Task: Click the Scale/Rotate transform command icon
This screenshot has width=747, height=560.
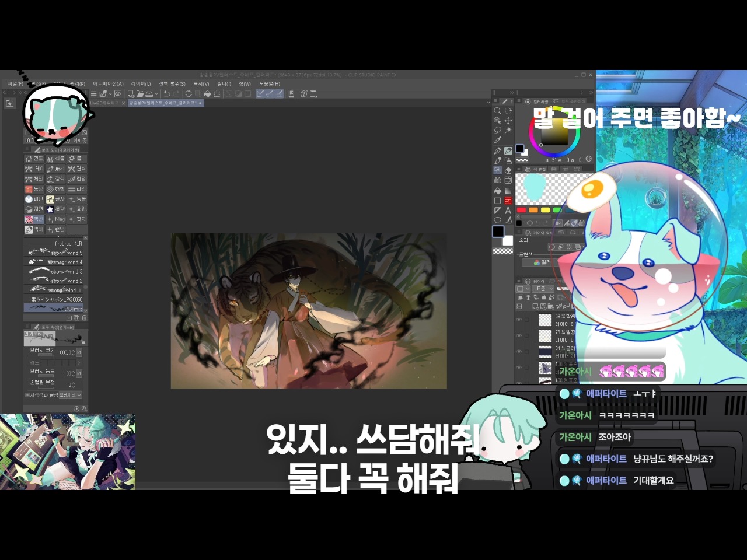Action: tap(217, 94)
